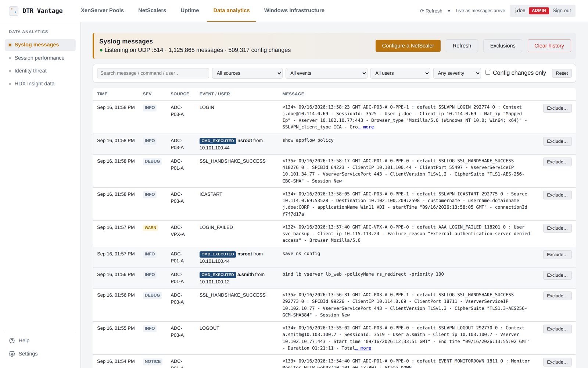Select Syslog messages in sidebar
Viewport: 588px width, 368px height.
tap(40, 45)
